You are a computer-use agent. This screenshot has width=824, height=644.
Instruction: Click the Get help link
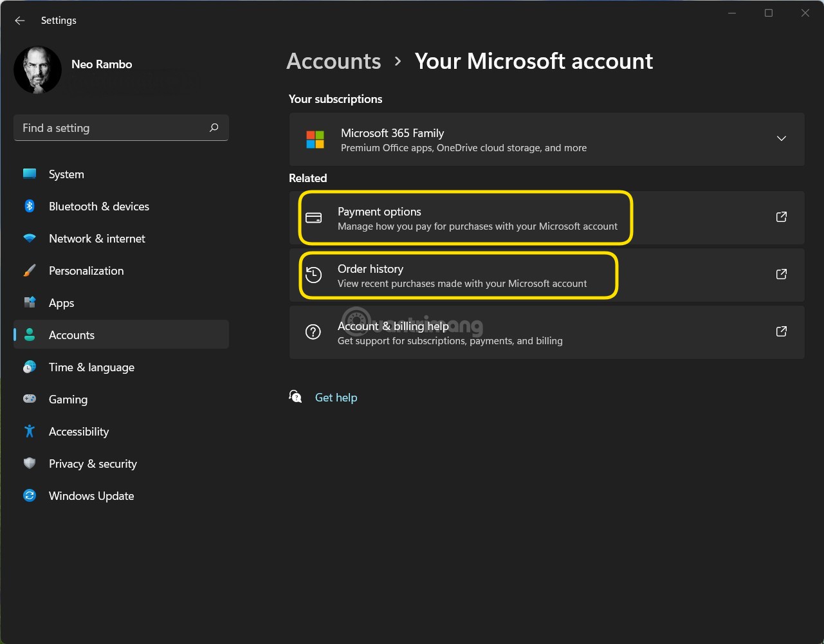tap(336, 398)
